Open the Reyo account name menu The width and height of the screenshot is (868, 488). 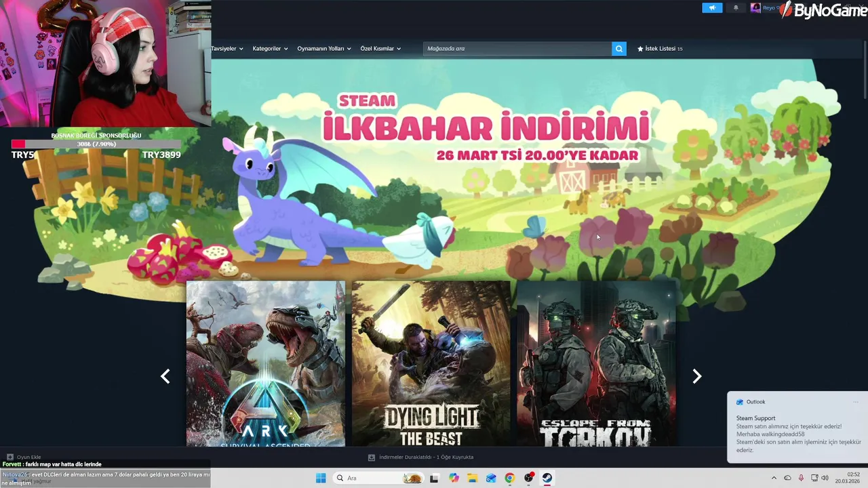pyautogui.click(x=770, y=8)
